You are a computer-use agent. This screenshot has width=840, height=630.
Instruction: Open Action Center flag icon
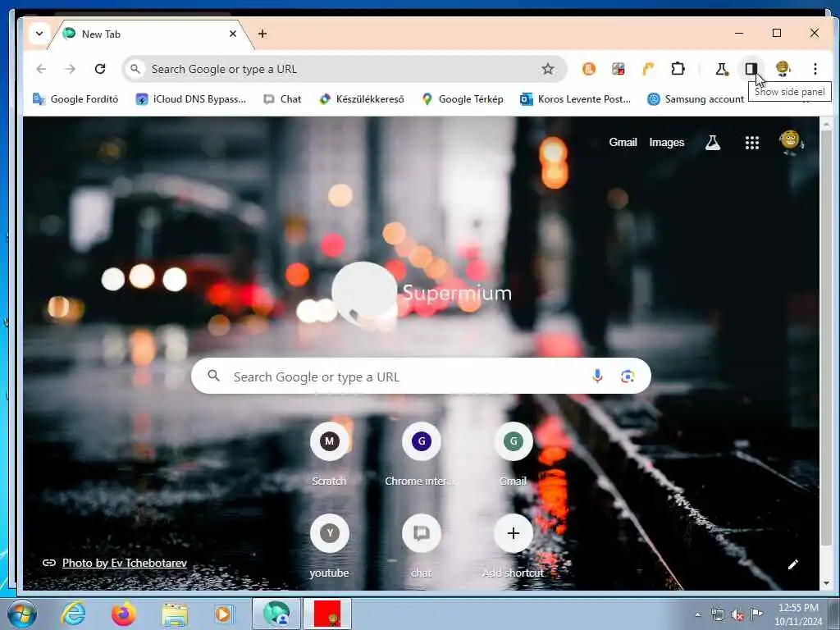[x=756, y=614]
